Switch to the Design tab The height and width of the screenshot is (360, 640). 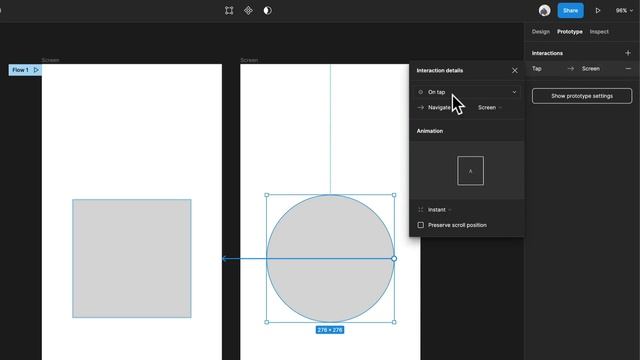coord(540,31)
